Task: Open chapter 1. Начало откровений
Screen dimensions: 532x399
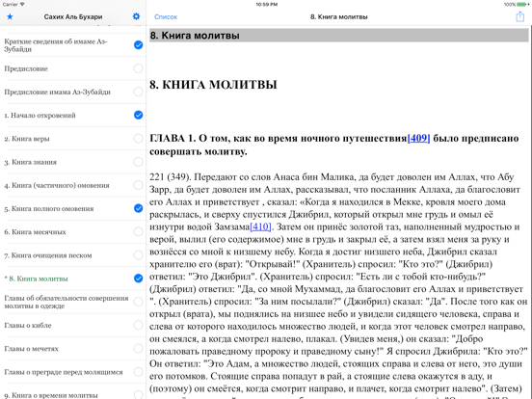Action: coord(40,116)
